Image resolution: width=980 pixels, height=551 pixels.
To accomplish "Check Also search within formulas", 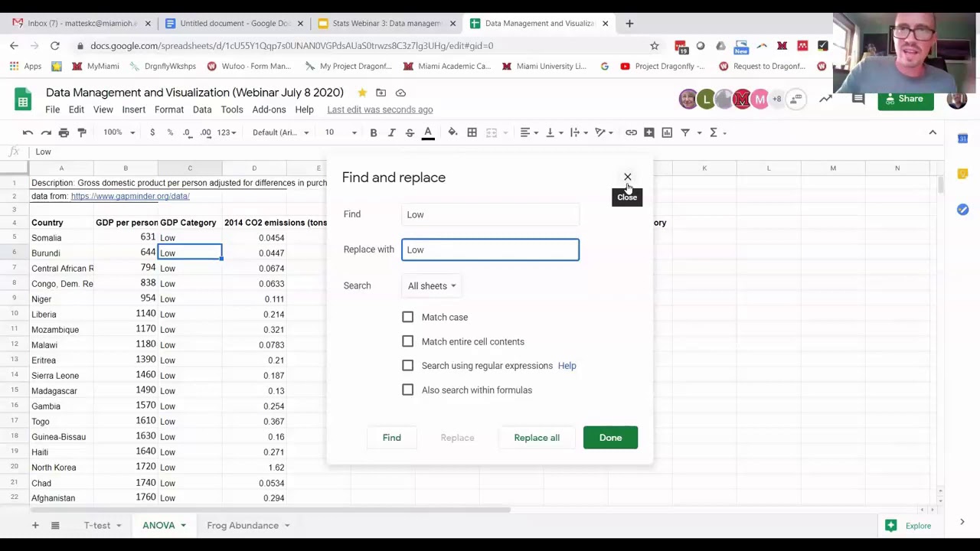I will click(407, 390).
